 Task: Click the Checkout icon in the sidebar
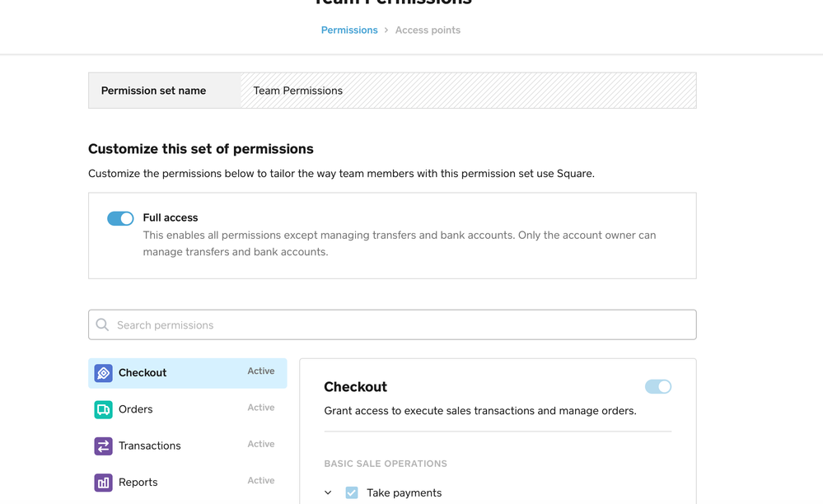coord(103,373)
